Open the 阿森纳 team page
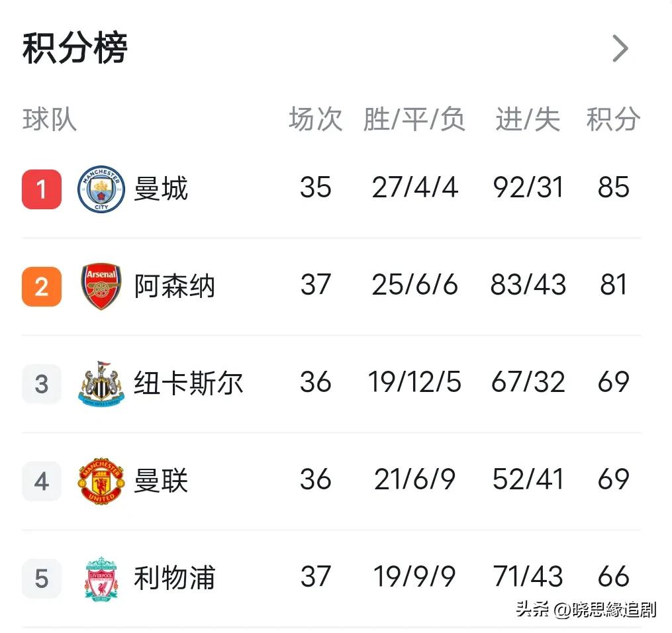This screenshot has height=633, width=672. pos(173,286)
